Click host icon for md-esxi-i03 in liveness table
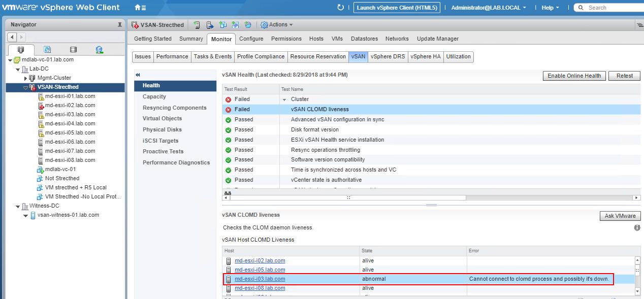This screenshot has height=299, width=644. (x=229, y=279)
